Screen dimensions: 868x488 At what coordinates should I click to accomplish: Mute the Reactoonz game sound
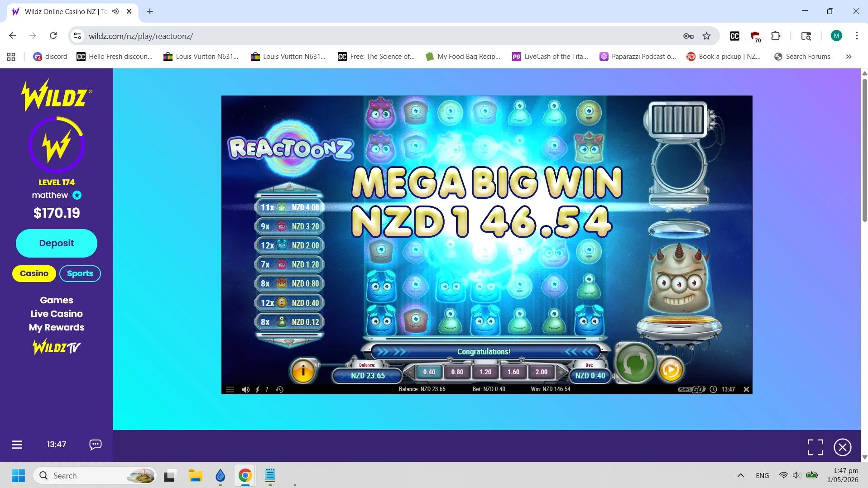point(245,389)
